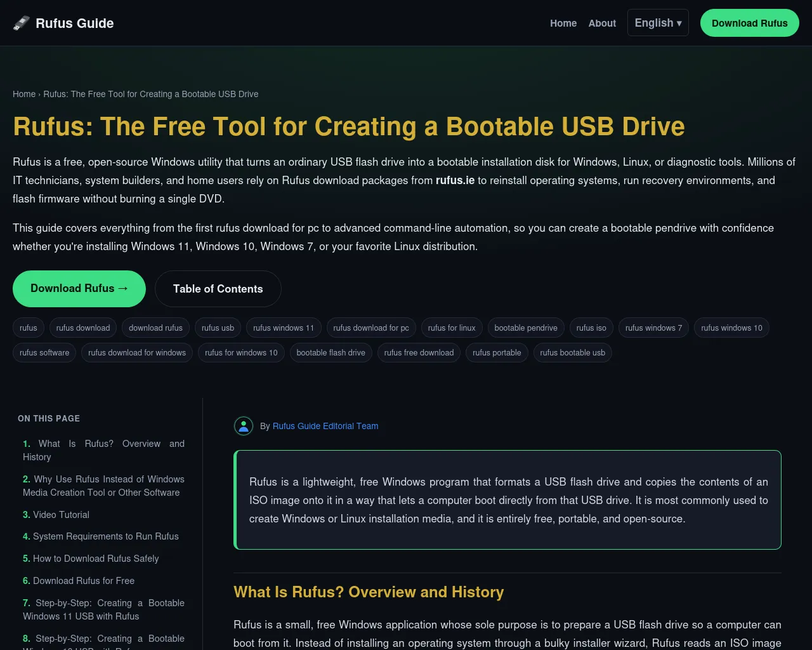The width and height of the screenshot is (812, 650).
Task: Select the 'rufus windows 11' tag chip
Action: click(284, 328)
